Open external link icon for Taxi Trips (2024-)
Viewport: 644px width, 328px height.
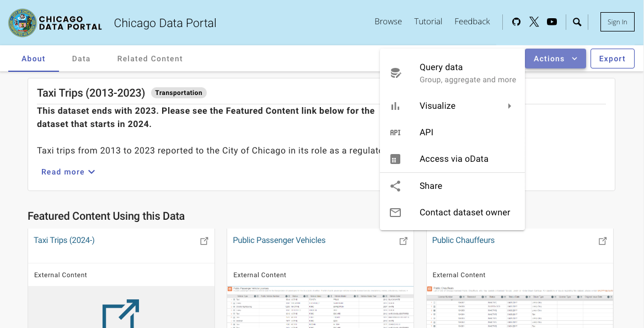(204, 241)
